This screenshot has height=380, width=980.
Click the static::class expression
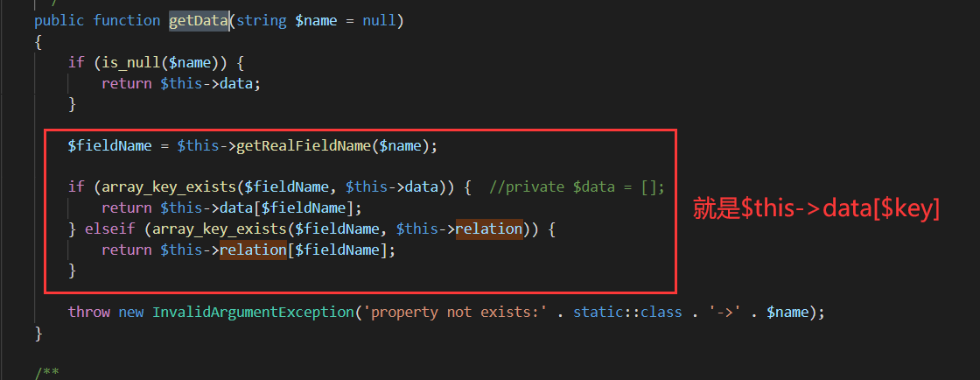pyautogui.click(x=627, y=312)
